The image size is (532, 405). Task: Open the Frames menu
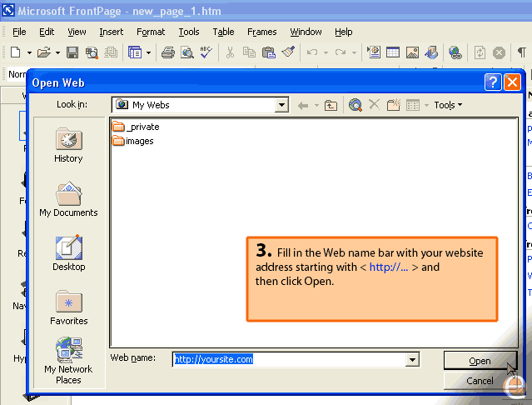click(x=261, y=32)
